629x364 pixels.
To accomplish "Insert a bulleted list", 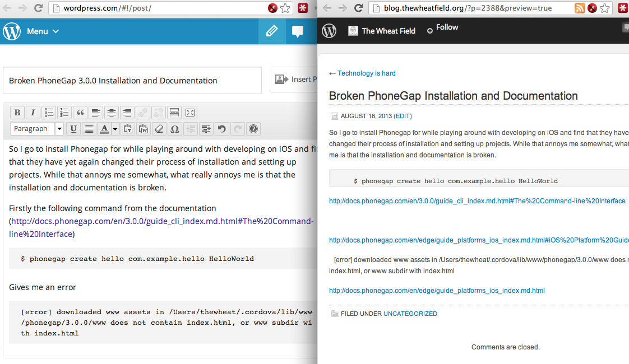I will tap(49, 113).
